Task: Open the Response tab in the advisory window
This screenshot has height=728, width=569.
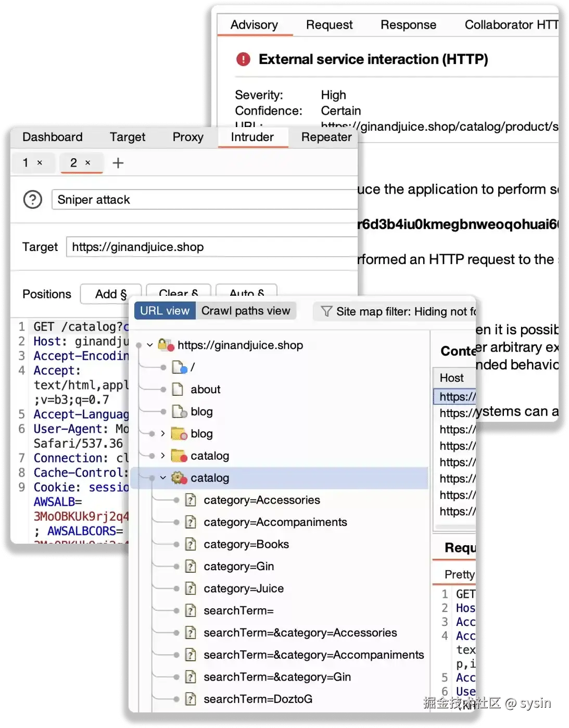Action: 409,24
